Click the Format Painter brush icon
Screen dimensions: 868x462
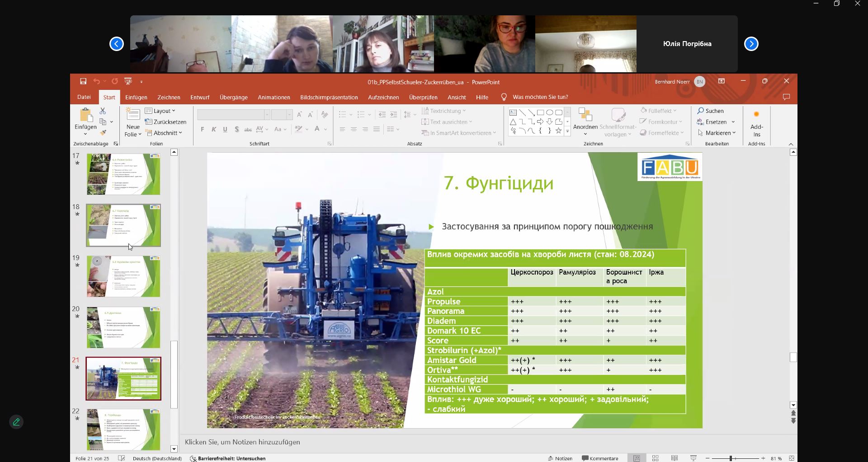(103, 133)
